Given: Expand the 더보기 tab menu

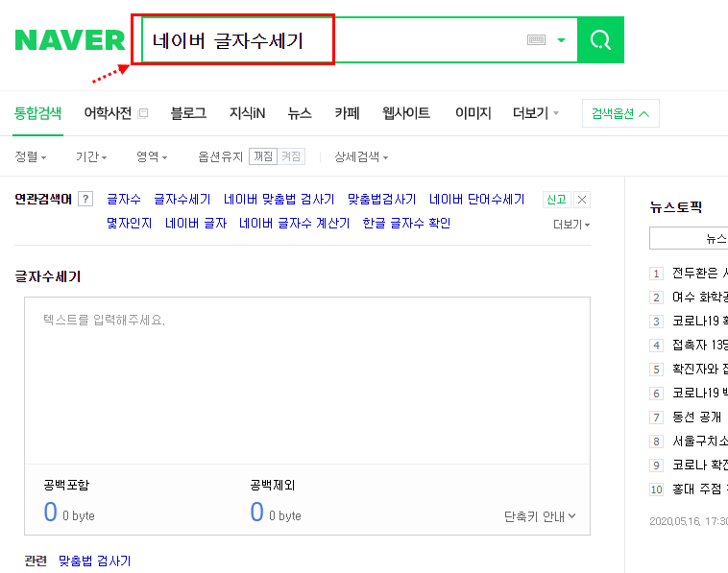Looking at the screenshot, I should tap(535, 113).
